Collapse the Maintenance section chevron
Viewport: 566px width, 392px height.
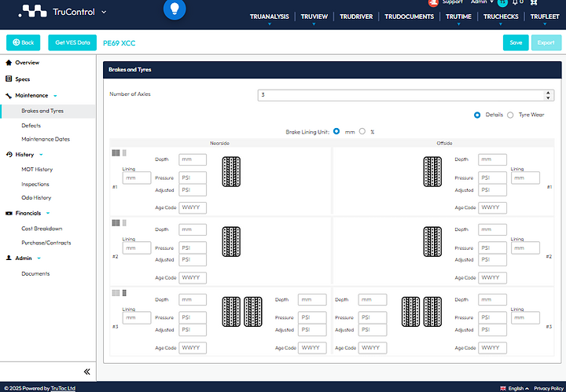click(55, 96)
